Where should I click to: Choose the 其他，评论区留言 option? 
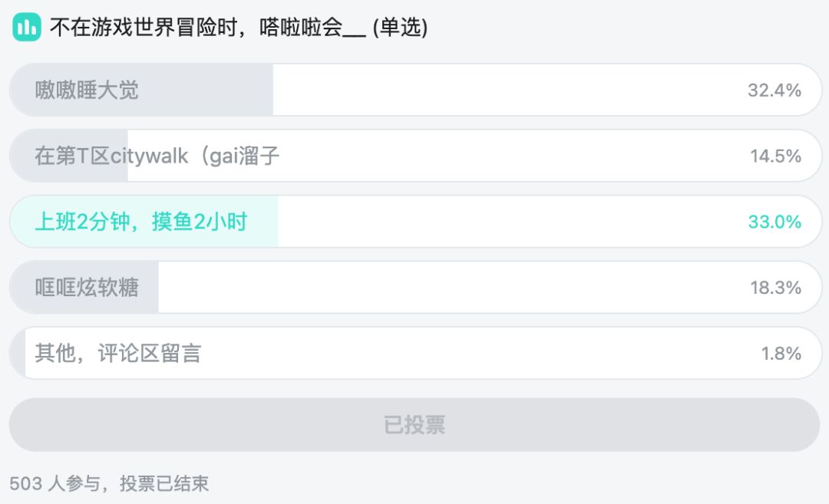[117, 354]
